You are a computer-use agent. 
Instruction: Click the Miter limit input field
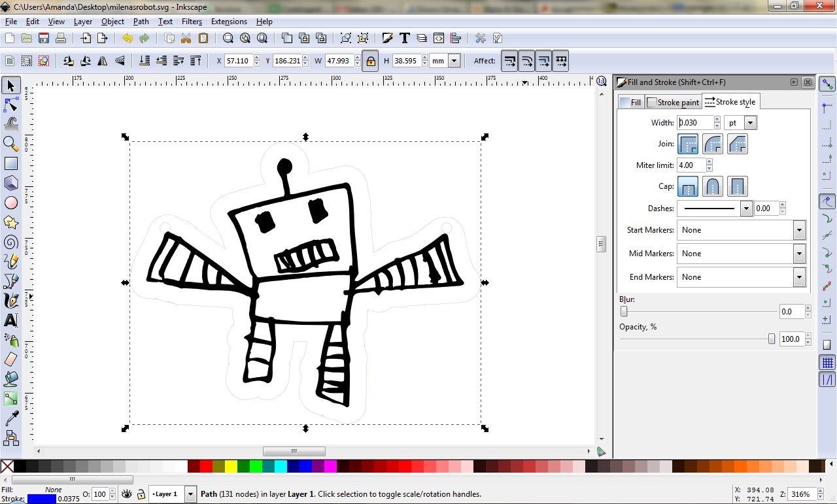691,165
